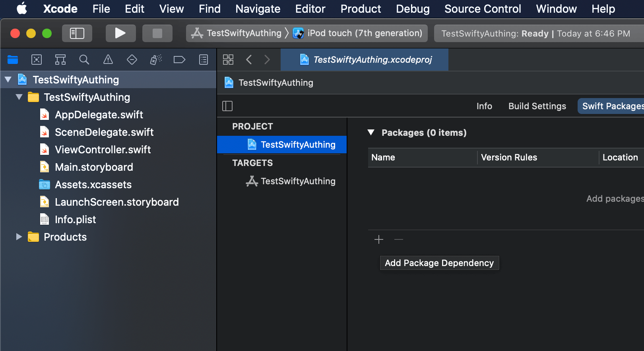The height and width of the screenshot is (351, 644).
Task: Collapse the TestSwiftyAuthing project root
Action: click(x=8, y=80)
